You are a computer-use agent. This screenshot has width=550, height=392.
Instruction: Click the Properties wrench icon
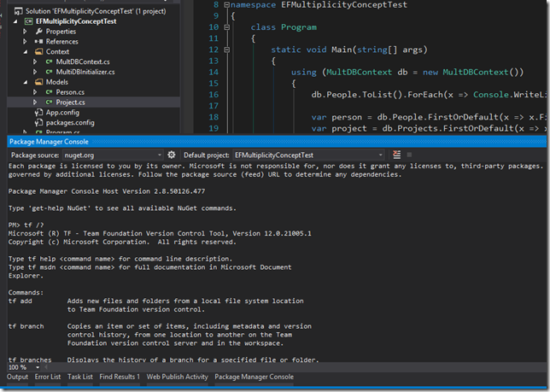pyautogui.click(x=38, y=30)
